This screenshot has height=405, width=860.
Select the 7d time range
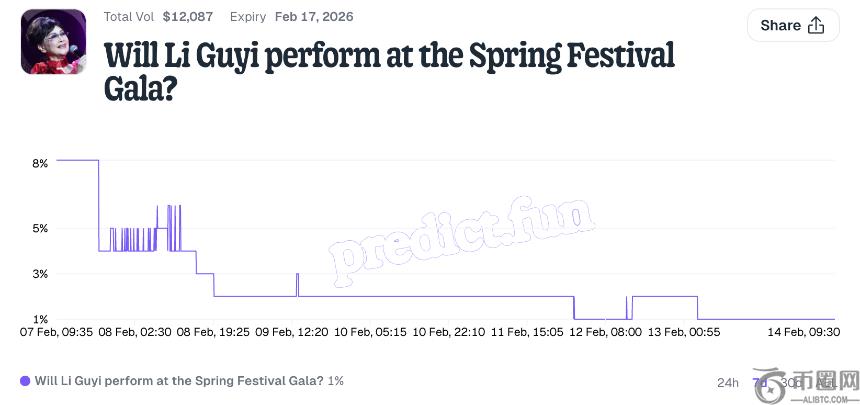click(x=760, y=382)
